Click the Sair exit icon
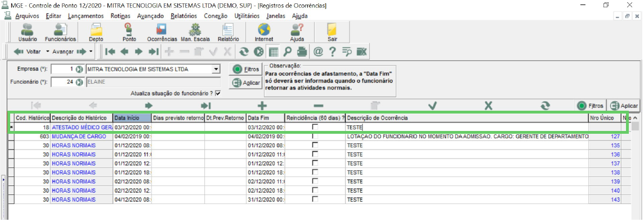Image resolution: width=644 pixels, height=222 pixels. (x=332, y=33)
